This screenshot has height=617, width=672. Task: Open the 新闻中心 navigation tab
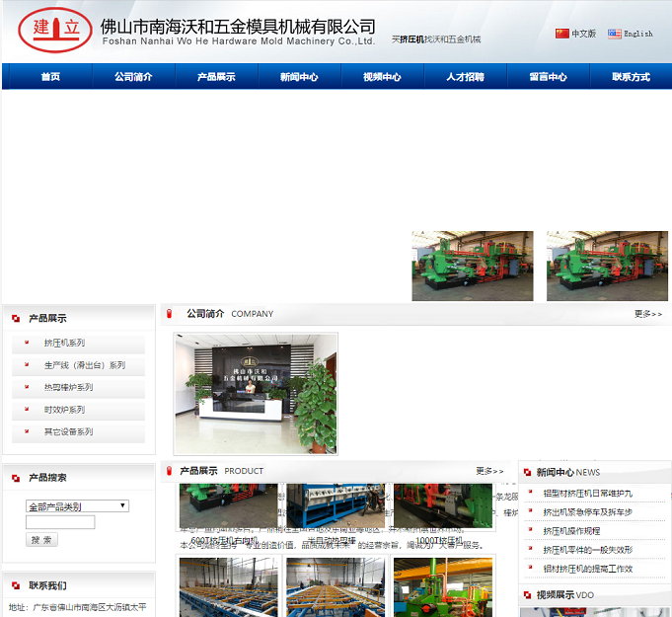point(299,77)
